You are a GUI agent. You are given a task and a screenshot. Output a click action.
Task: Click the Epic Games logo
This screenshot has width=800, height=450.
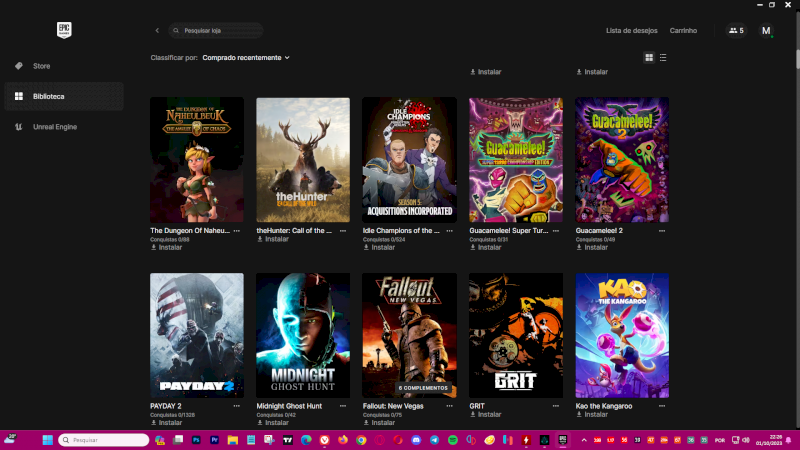pos(64,30)
